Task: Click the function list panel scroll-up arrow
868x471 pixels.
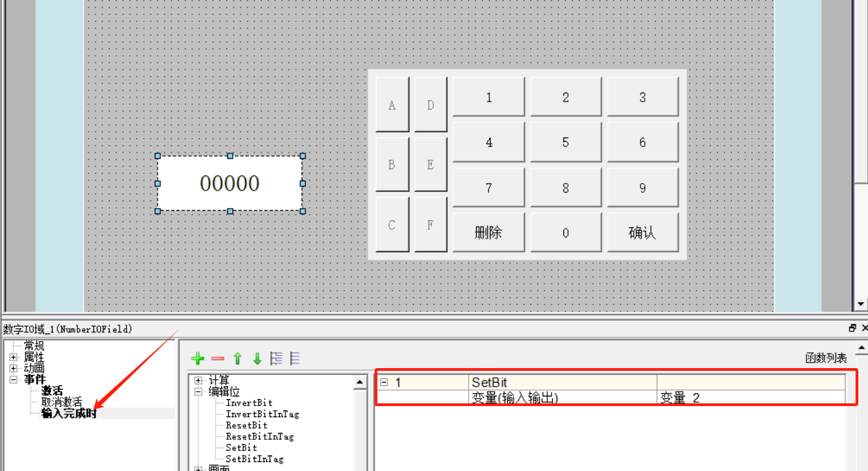Action: pos(861,347)
